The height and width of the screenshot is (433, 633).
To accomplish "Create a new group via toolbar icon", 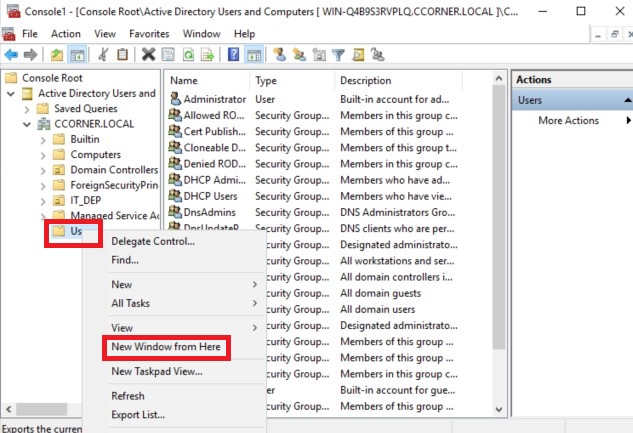I will (x=299, y=54).
